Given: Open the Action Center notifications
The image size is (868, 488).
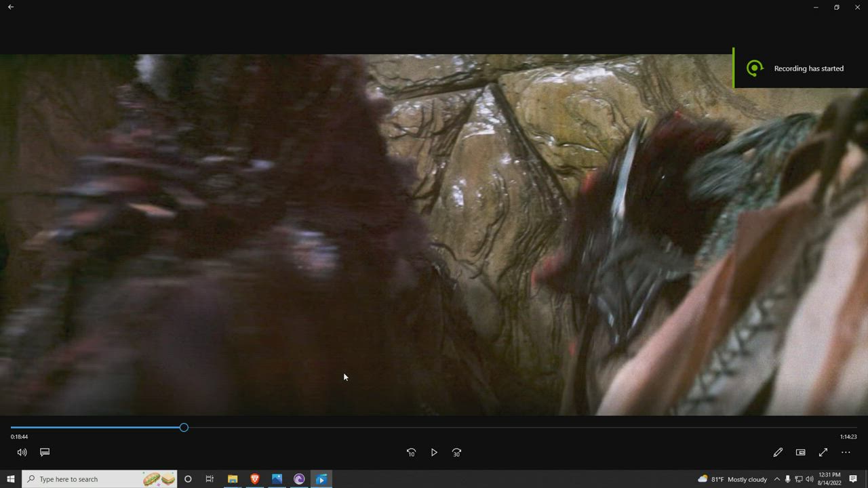Looking at the screenshot, I should pos(853,479).
